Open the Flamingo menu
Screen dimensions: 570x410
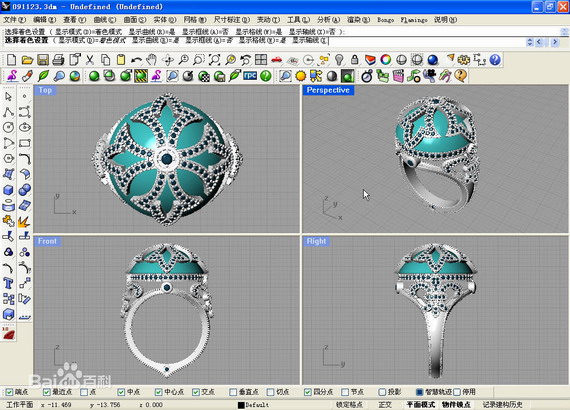coord(414,20)
